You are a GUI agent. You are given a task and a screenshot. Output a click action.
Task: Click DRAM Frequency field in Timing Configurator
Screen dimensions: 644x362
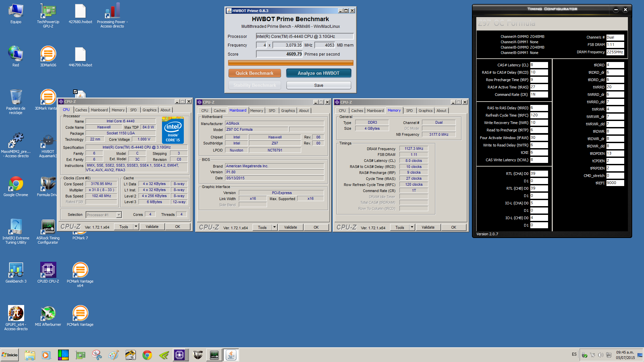tap(615, 52)
